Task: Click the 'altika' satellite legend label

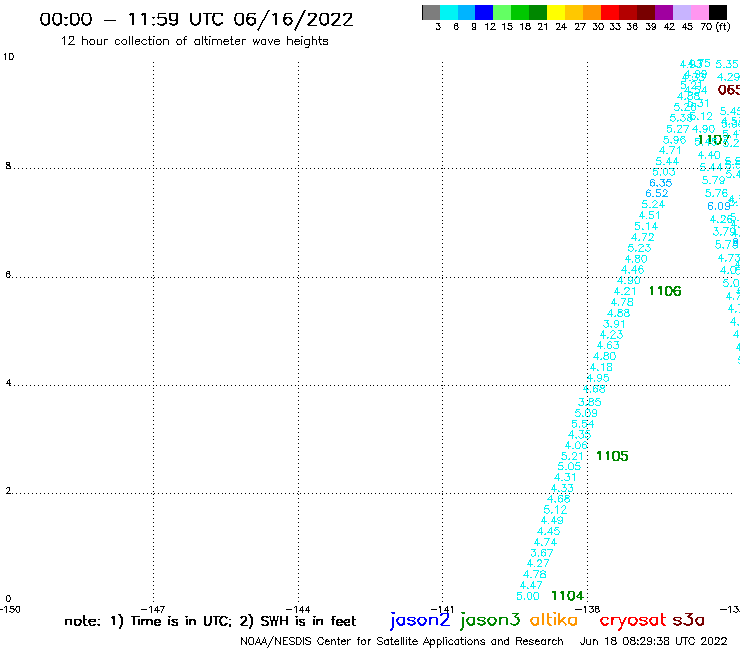Action: pos(554,620)
